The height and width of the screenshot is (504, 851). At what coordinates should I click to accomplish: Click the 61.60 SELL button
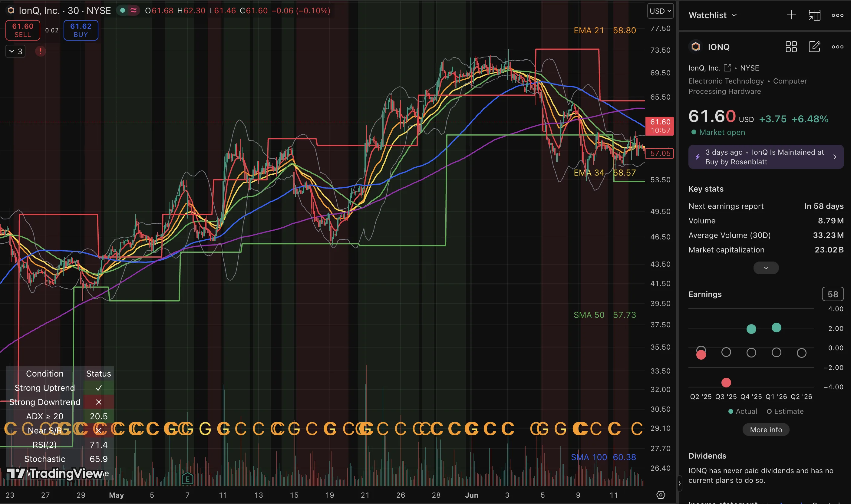point(23,30)
